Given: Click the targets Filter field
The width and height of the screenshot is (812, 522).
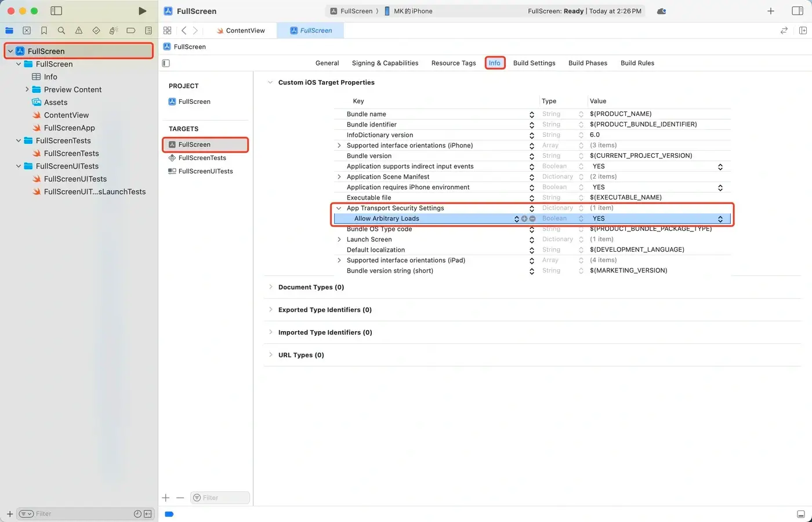Looking at the screenshot, I should (220, 498).
